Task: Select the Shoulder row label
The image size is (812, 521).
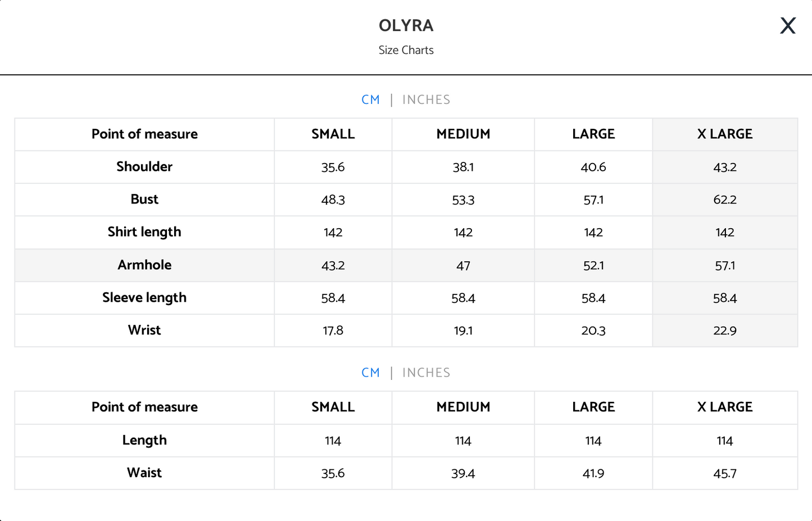Action: 144,167
